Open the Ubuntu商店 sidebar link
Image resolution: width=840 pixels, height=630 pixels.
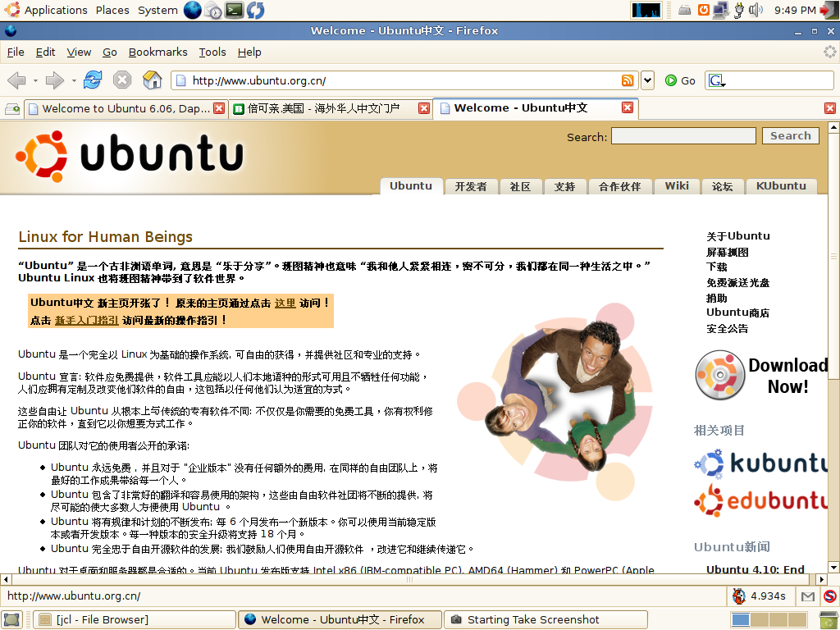tap(737, 313)
